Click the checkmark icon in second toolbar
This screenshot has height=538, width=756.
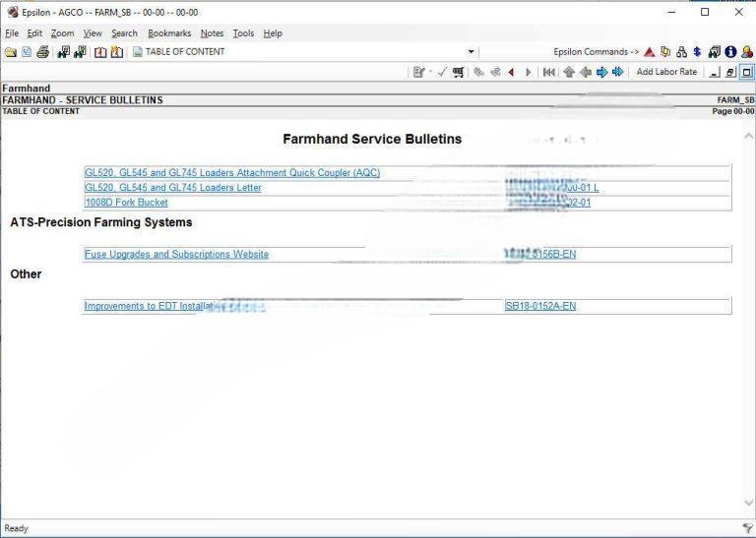point(442,72)
